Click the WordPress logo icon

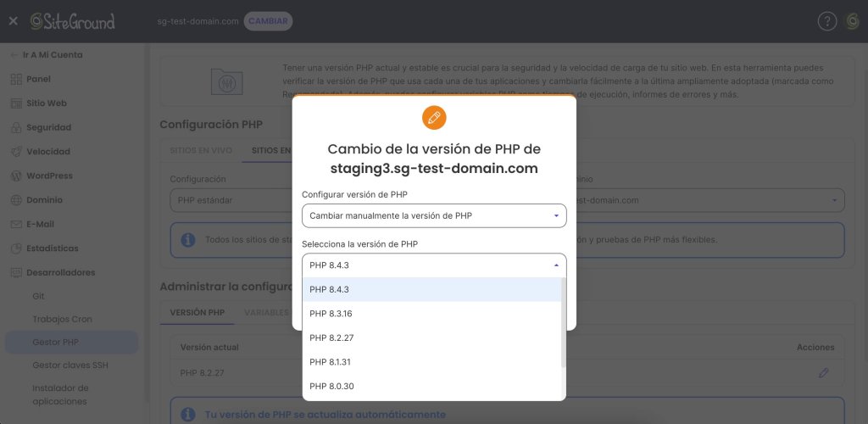coord(16,176)
